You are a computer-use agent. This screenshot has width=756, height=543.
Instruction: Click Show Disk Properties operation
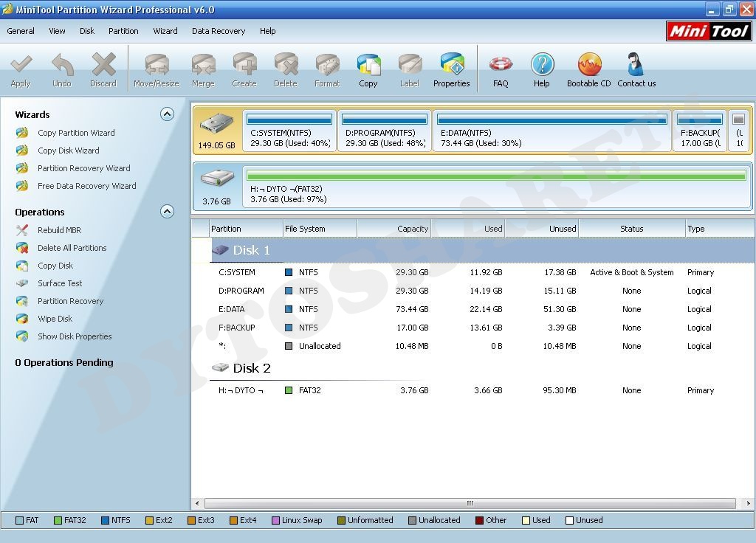click(x=75, y=336)
